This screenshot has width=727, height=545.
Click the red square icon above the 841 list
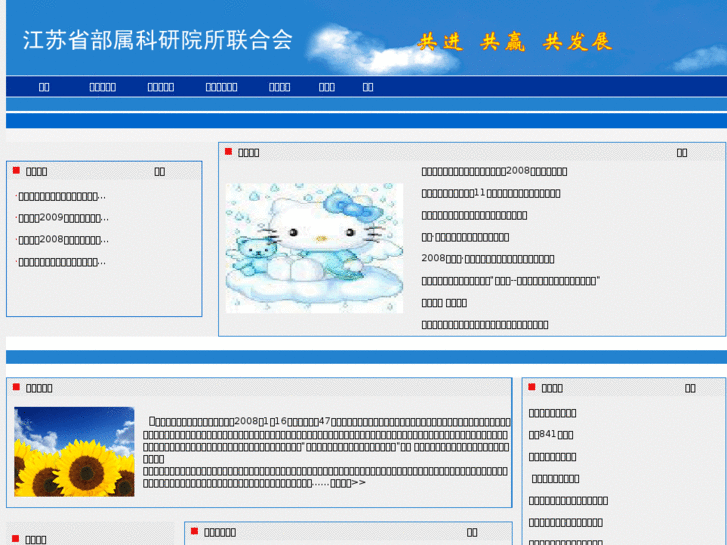(532, 387)
